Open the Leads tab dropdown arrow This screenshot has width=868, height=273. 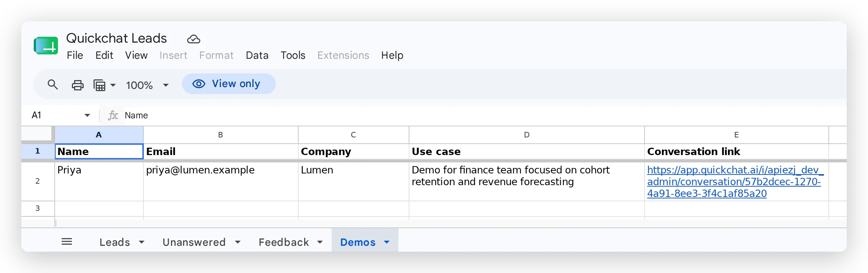[x=142, y=242]
